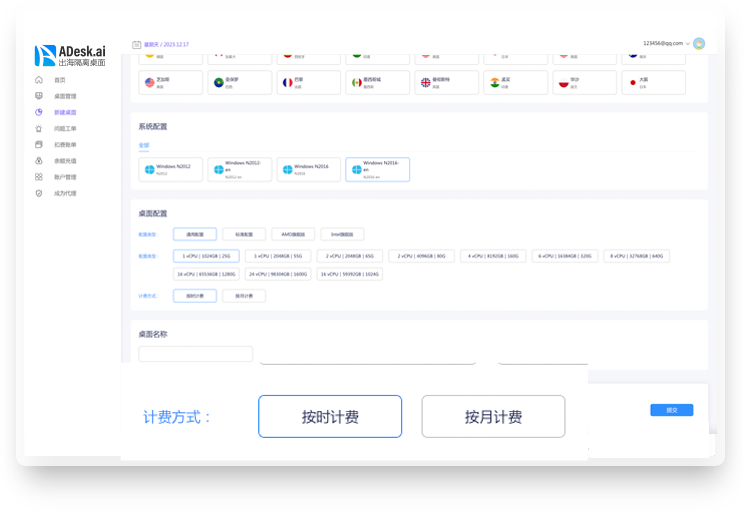Select the France flag region card
Screen dimensions: 745x513
308,83
